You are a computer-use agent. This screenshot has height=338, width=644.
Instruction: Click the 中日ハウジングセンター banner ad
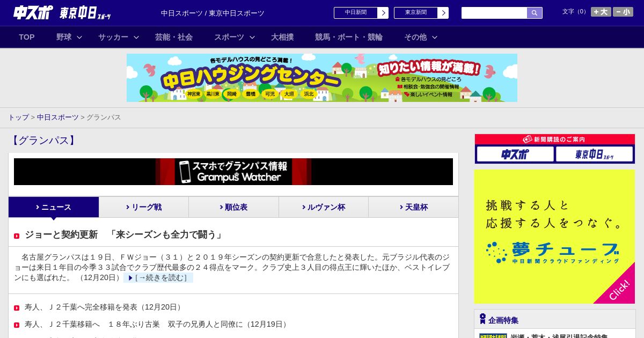tap(322, 78)
